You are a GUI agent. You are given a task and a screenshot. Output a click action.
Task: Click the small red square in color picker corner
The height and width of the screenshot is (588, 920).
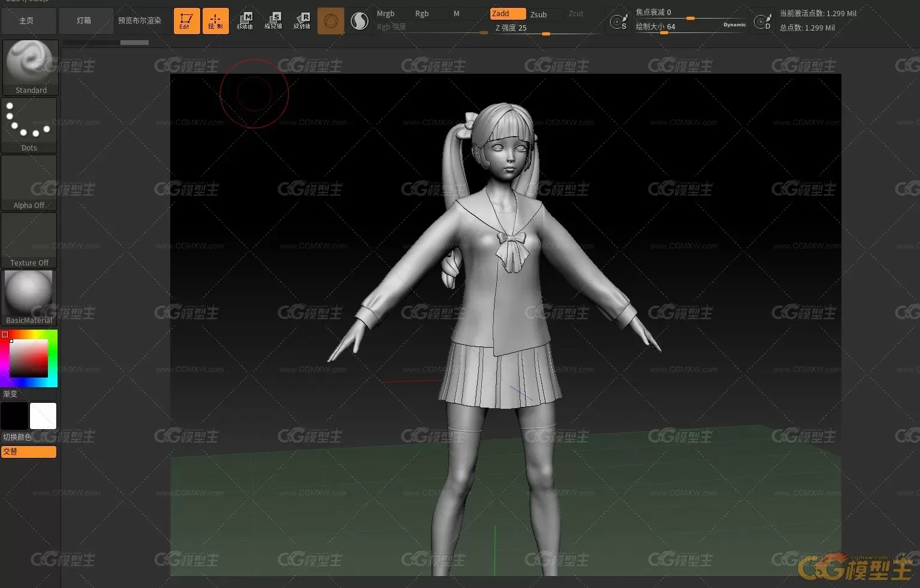5,334
